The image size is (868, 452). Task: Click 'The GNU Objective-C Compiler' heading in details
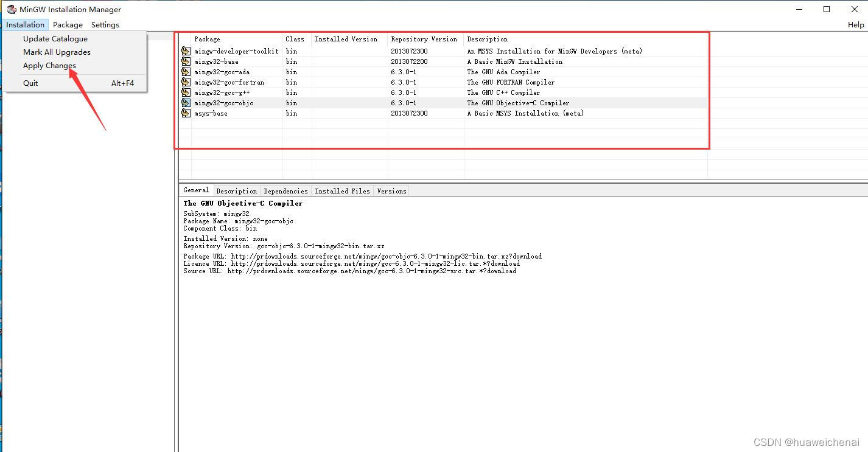point(243,203)
